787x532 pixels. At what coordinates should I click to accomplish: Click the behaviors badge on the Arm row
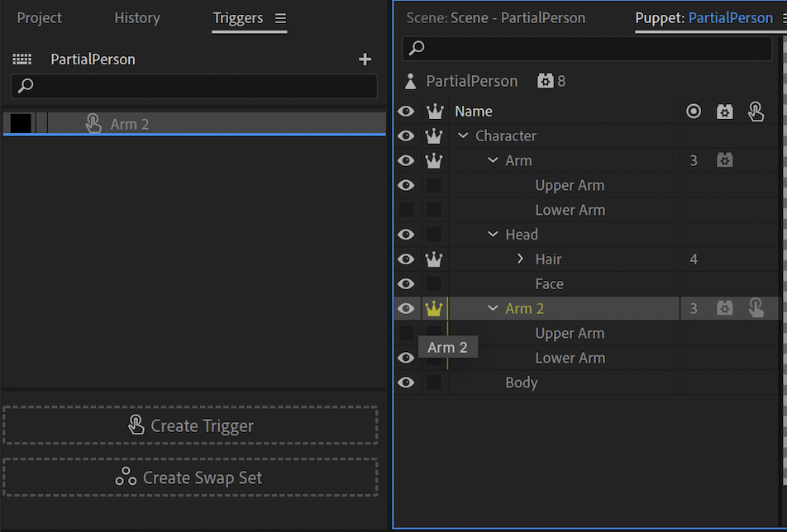[724, 160]
